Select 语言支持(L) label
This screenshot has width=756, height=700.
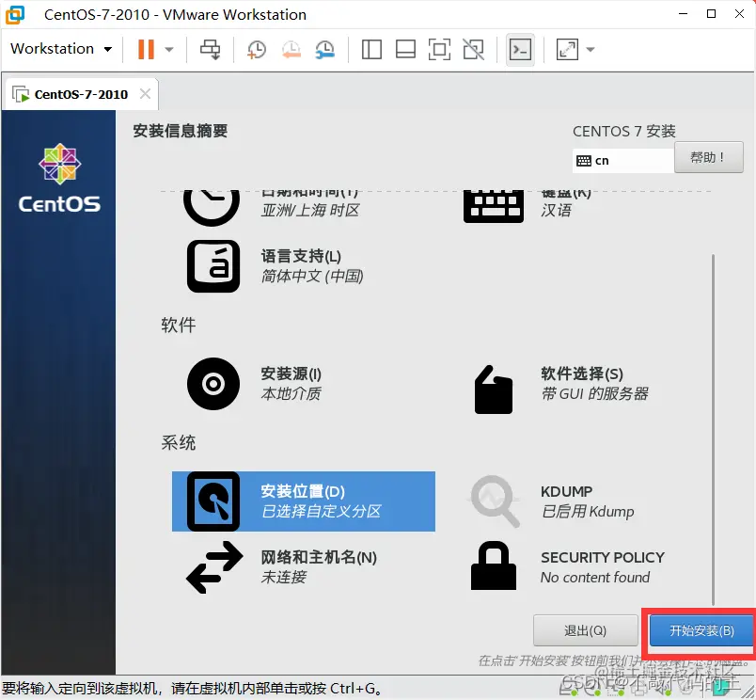(301, 256)
